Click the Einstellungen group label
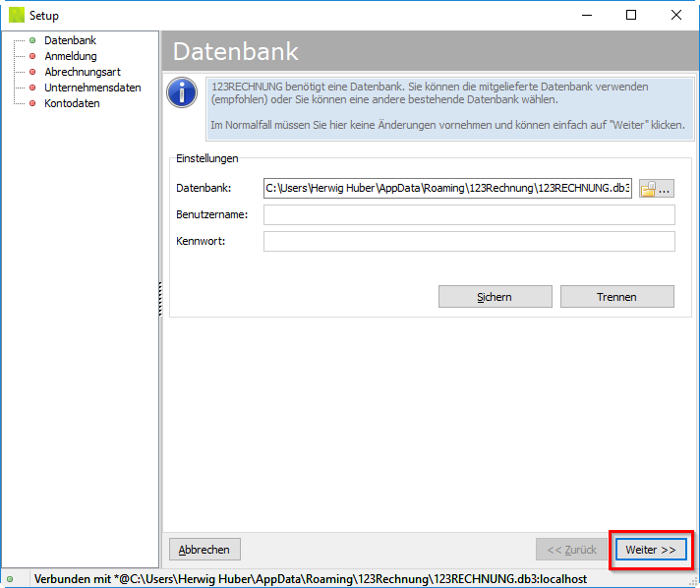700x588 pixels. [x=207, y=158]
